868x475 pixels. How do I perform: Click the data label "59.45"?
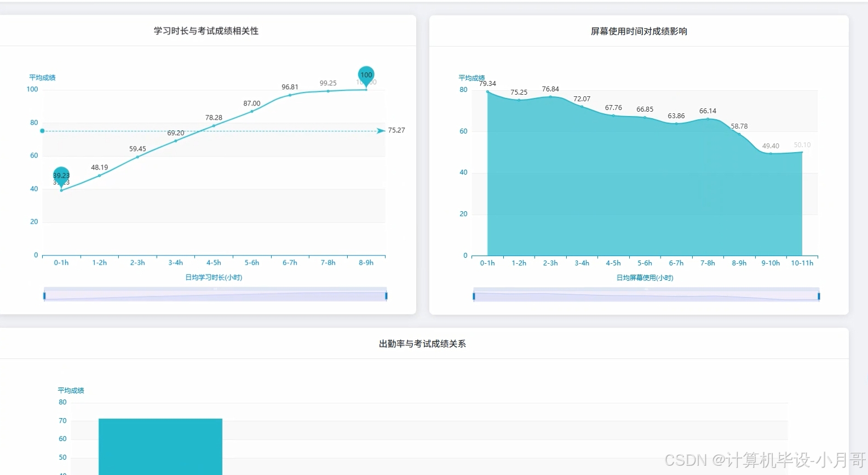click(x=137, y=149)
